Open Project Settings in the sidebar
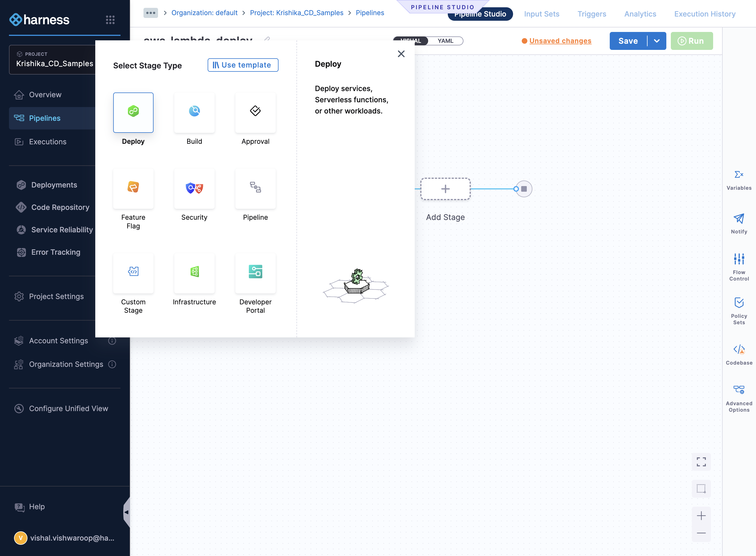Viewport: 756px width, 556px height. pyautogui.click(x=56, y=296)
